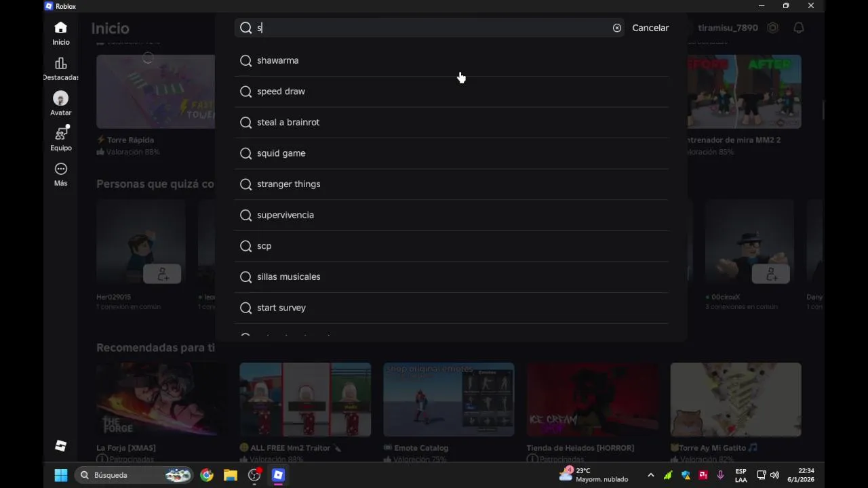Click the search input field containing s
868x488 pixels.
(430, 28)
